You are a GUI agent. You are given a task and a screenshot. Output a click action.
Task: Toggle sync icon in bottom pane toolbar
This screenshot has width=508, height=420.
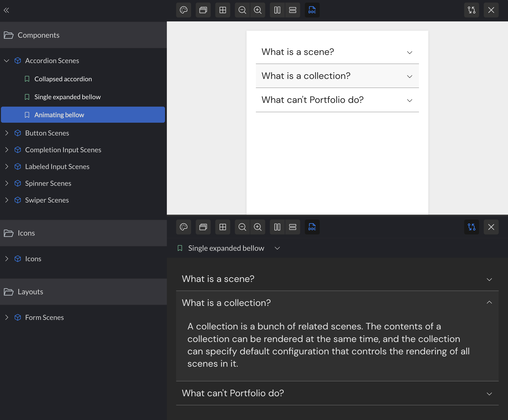[471, 227]
